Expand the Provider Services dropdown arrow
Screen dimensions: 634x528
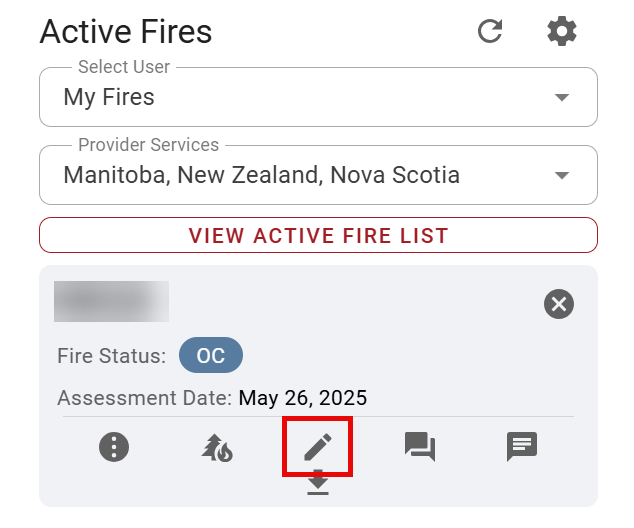pos(562,175)
